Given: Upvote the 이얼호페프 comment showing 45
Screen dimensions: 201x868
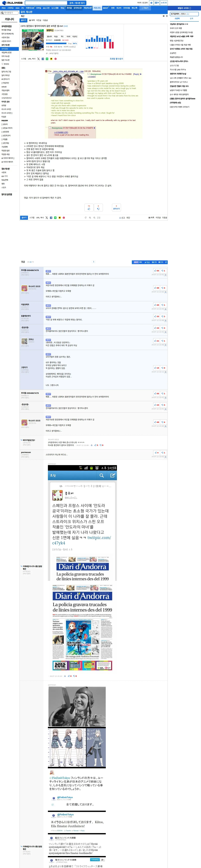Looking at the screenshot, I should (x=157, y=305).
